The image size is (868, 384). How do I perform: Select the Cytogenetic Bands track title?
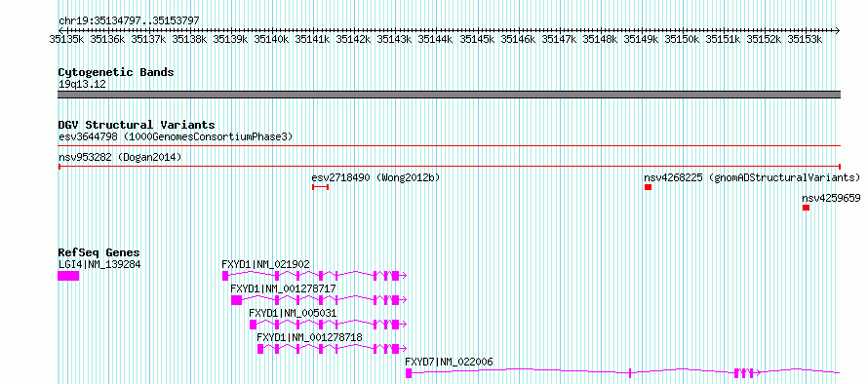116,72
